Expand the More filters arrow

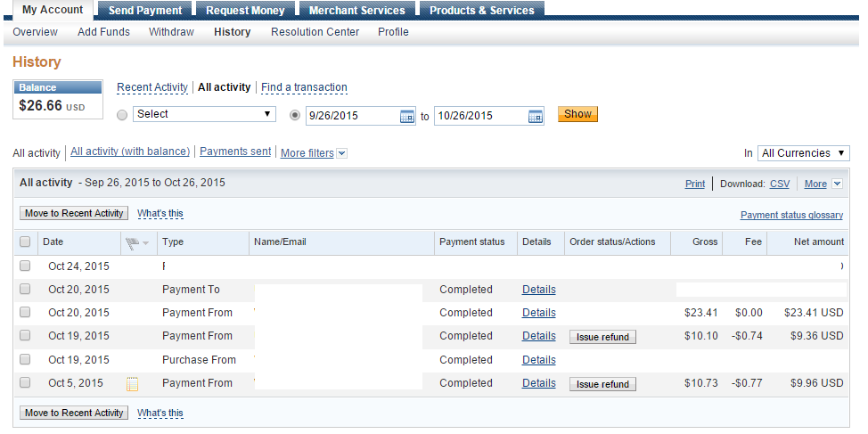tap(341, 153)
